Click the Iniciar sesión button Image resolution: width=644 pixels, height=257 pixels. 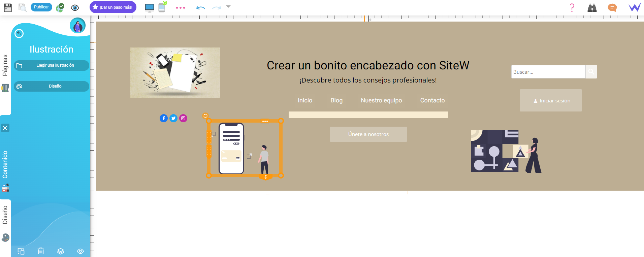[551, 100]
